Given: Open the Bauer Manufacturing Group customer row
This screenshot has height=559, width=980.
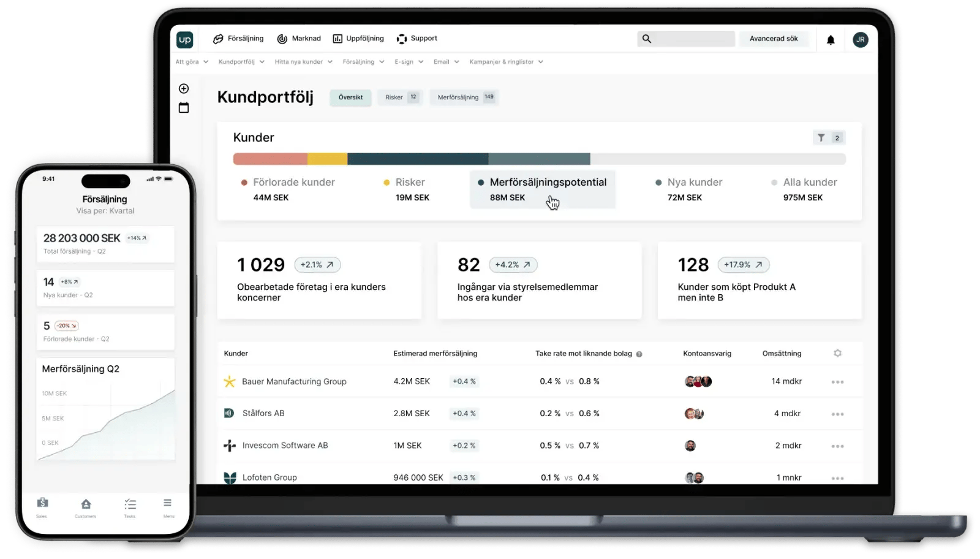Looking at the screenshot, I should pos(294,381).
